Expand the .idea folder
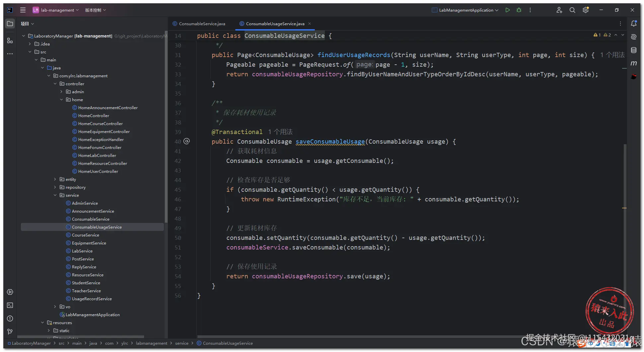This screenshot has width=644, height=352. tap(30, 44)
